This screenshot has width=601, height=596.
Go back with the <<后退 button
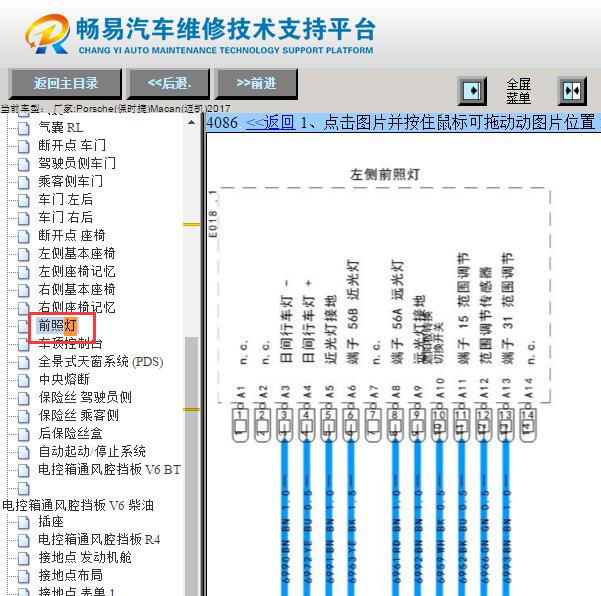(169, 83)
